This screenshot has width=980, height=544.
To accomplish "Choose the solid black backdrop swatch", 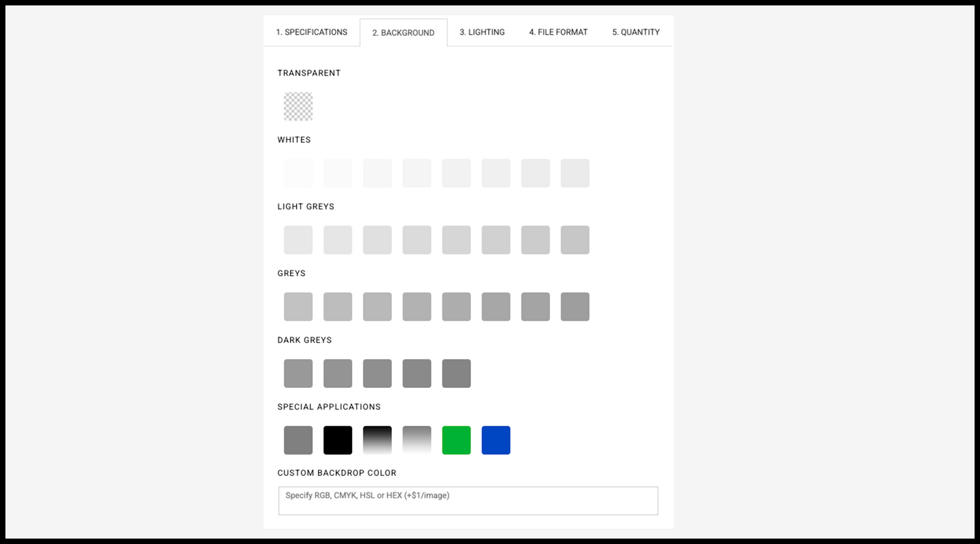I will [x=338, y=440].
